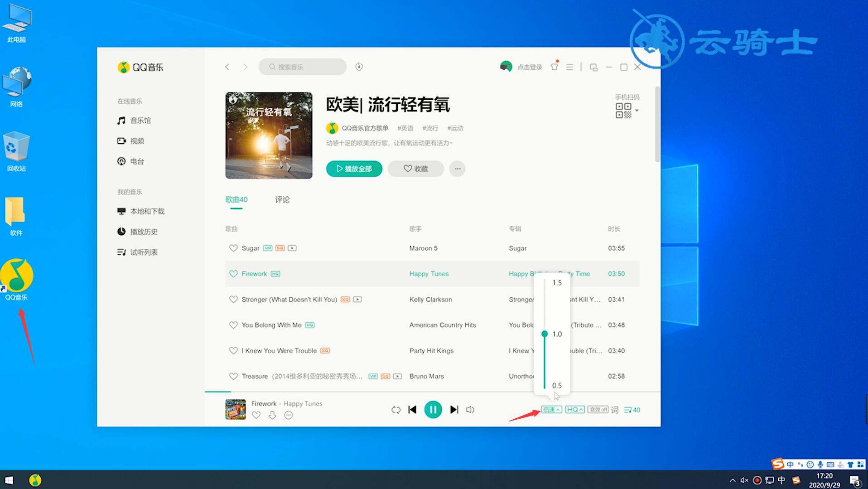Screen dimensions: 868x489
Task: Switch to the 歌曲40 tab
Action: pyautogui.click(x=236, y=199)
